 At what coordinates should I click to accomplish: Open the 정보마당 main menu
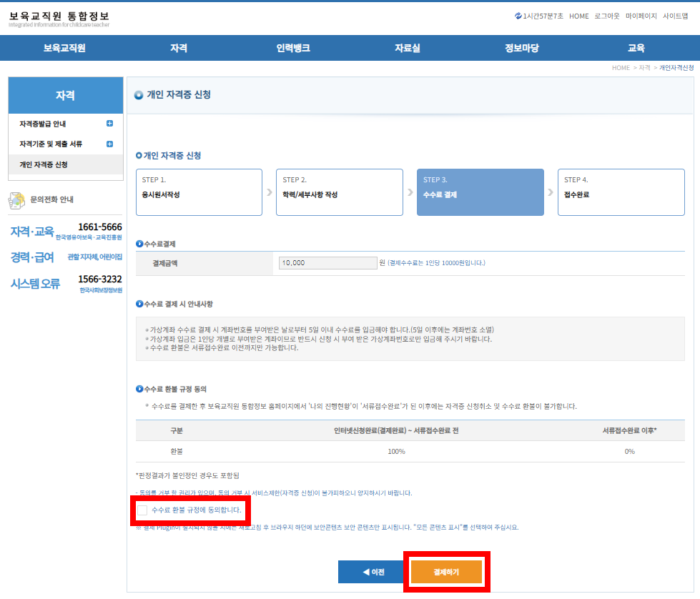point(522,48)
